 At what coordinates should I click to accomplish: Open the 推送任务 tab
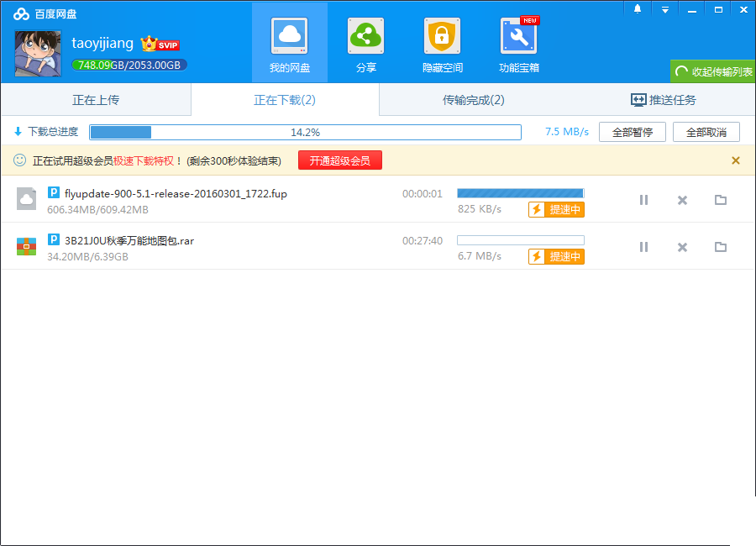tap(663, 100)
